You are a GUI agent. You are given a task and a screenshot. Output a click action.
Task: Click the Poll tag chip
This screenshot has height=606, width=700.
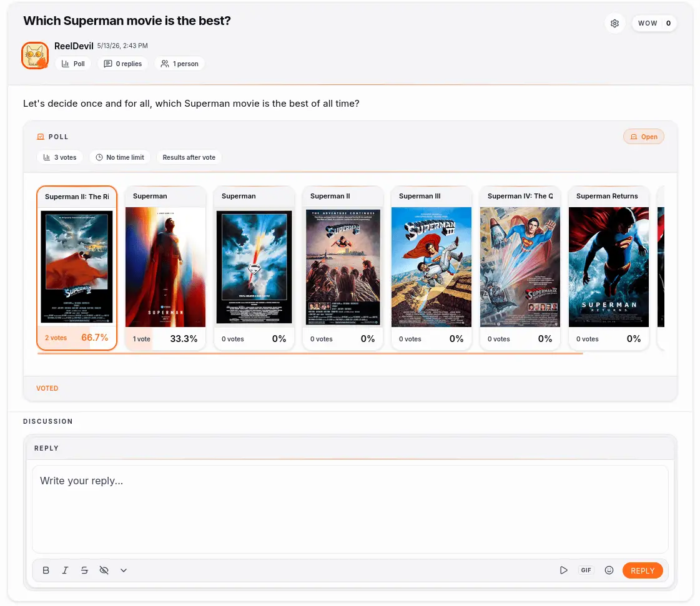tap(73, 64)
